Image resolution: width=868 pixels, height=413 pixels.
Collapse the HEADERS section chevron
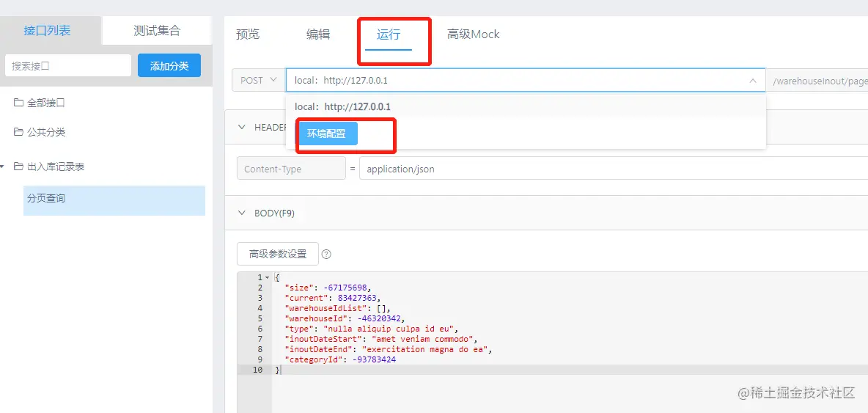click(x=241, y=127)
